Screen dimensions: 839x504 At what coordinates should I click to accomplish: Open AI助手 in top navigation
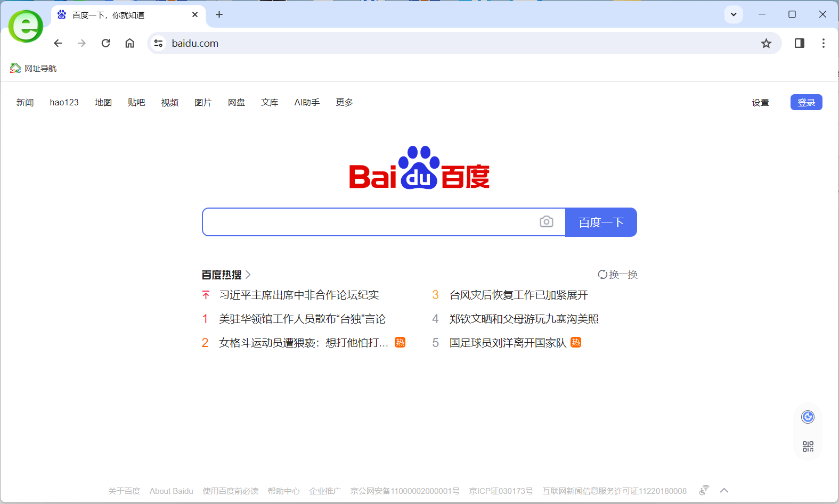tap(307, 102)
